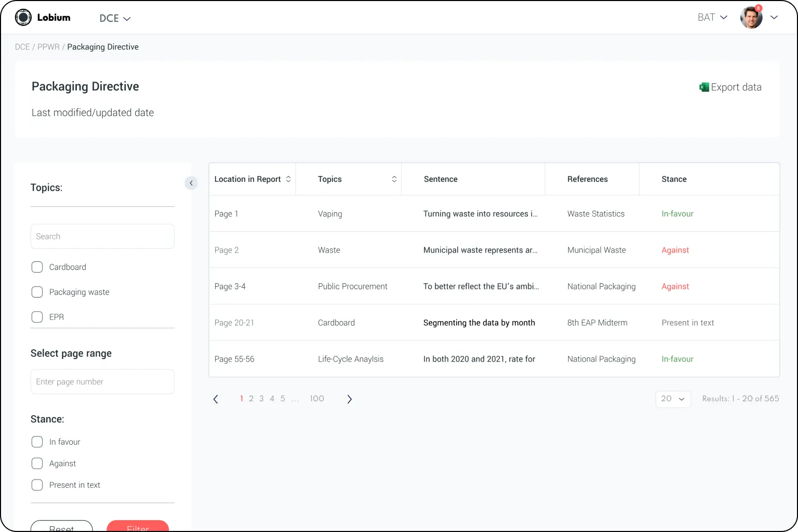Image resolution: width=798 pixels, height=532 pixels.
Task: Enable the Packaging waste filter
Action: point(37,292)
